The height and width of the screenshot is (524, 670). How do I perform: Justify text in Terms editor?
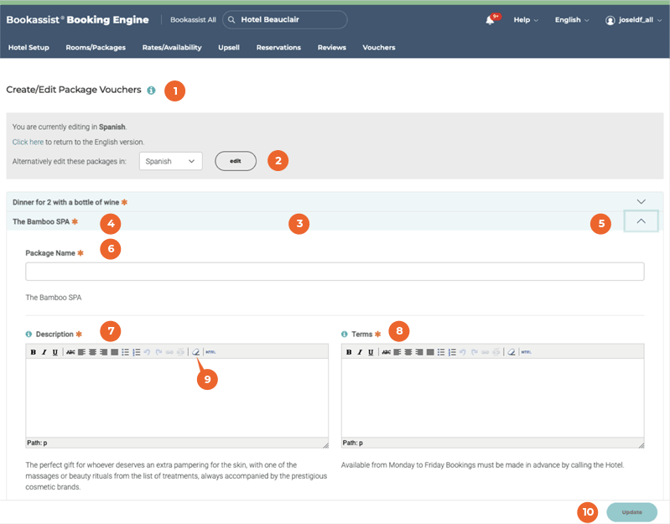pyautogui.click(x=430, y=352)
